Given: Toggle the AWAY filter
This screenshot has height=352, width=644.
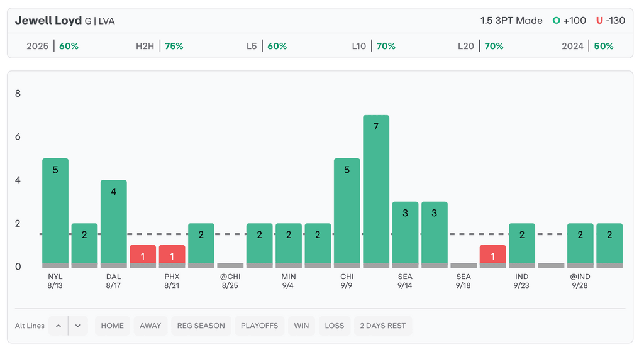Looking at the screenshot, I should click(x=150, y=326).
